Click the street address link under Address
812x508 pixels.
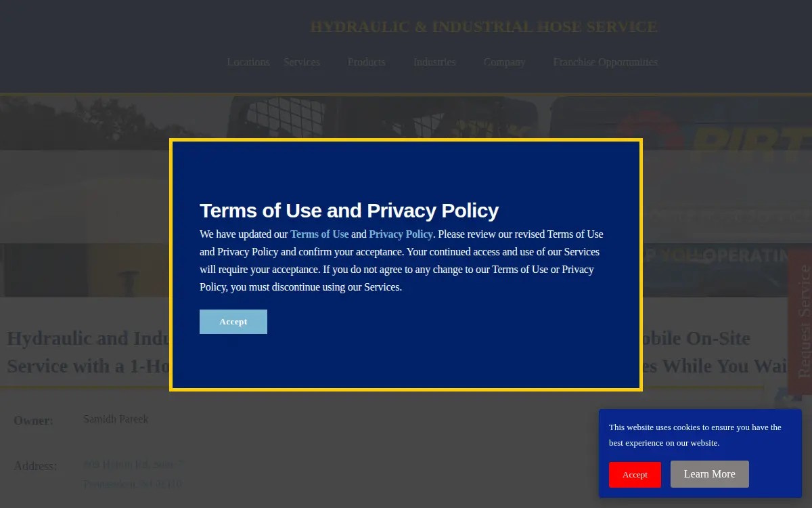133,474
